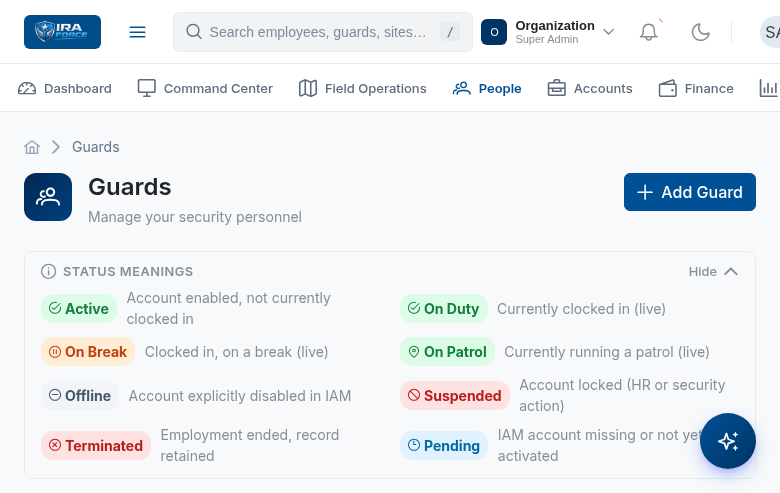Click the Status Meanings info icon

pos(48,272)
